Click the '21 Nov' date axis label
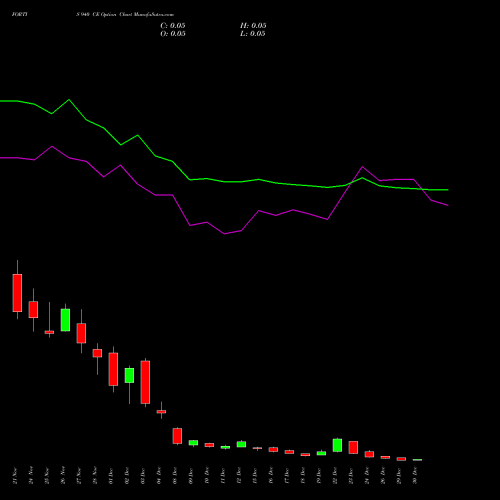Image resolution: width=500 pixels, height=500 pixels. pyautogui.click(x=15, y=476)
